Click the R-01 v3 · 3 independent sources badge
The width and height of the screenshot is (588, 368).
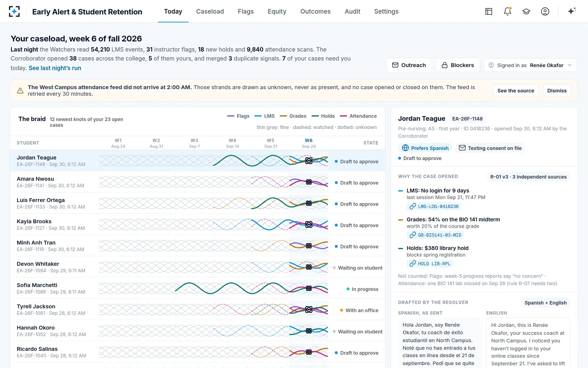tap(528, 177)
